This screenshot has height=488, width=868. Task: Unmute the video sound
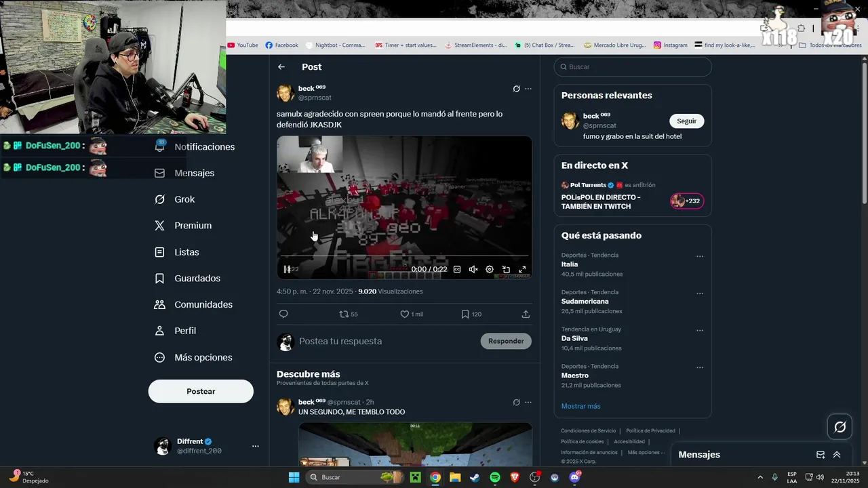(473, 269)
